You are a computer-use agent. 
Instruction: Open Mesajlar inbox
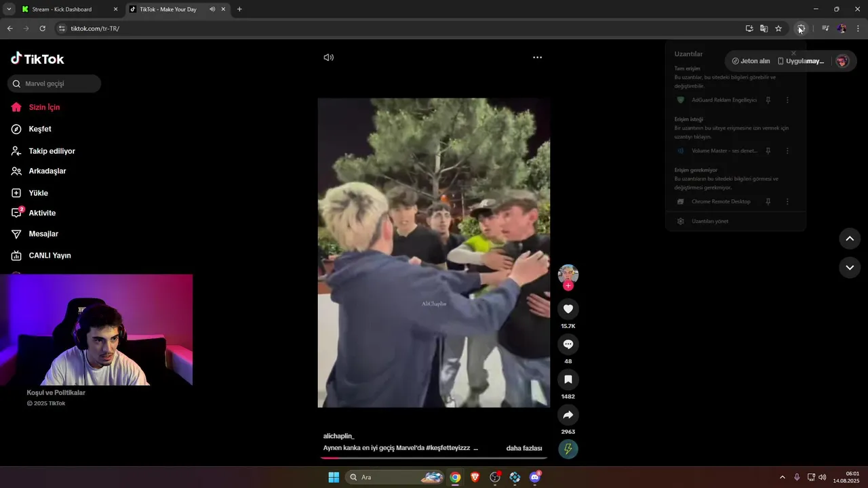tap(35, 234)
